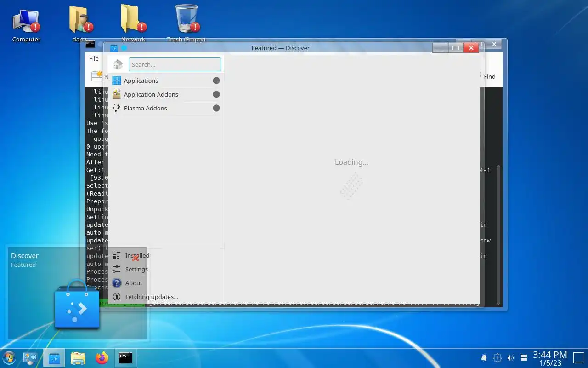This screenshot has height=368, width=588.
Task: Select the Discover Featured window preview thumbnail
Action: coord(77,293)
